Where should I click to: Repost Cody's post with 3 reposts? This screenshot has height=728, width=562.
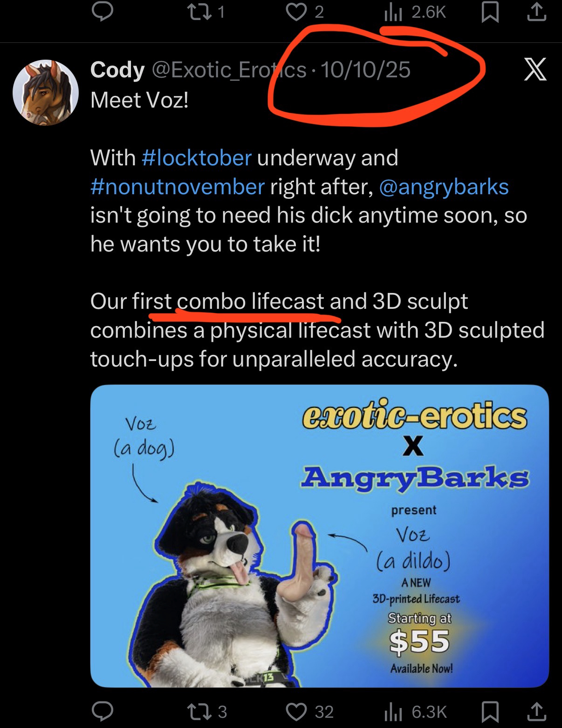coord(203,711)
